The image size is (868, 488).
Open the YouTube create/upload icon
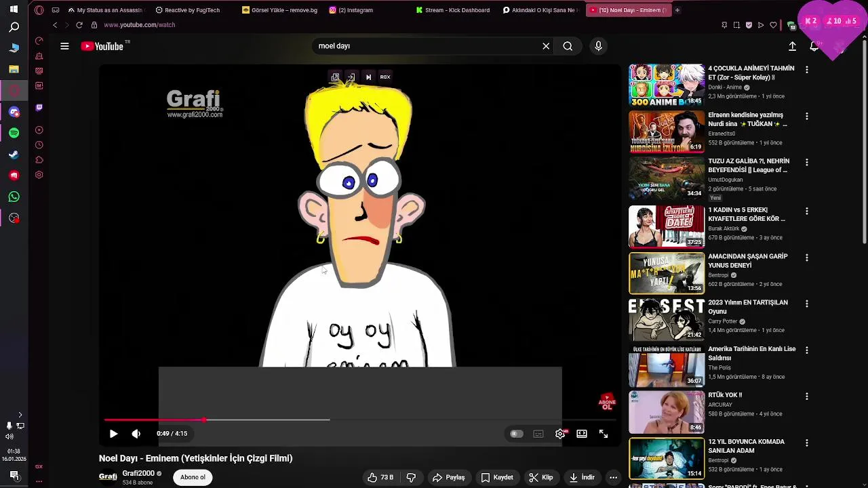pos(792,46)
